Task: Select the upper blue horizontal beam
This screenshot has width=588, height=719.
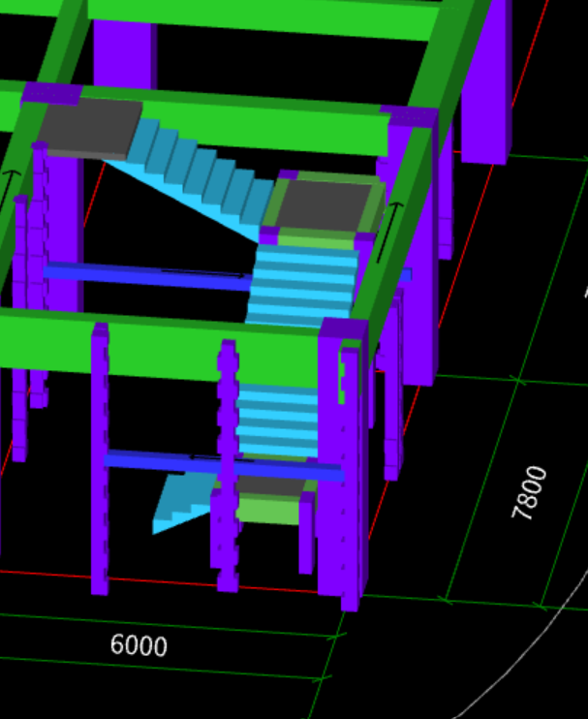Action: 146,276
